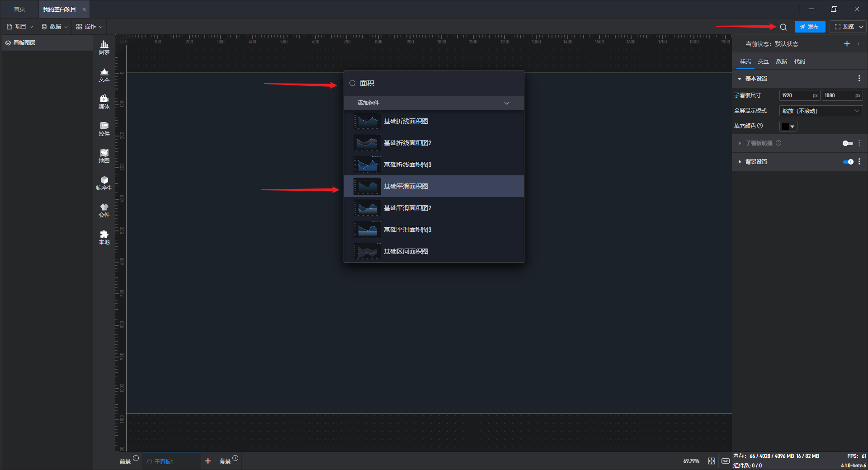This screenshot has width=868, height=470.
Task: Choose 基础折线面积图2 from results
Action: tap(434, 143)
